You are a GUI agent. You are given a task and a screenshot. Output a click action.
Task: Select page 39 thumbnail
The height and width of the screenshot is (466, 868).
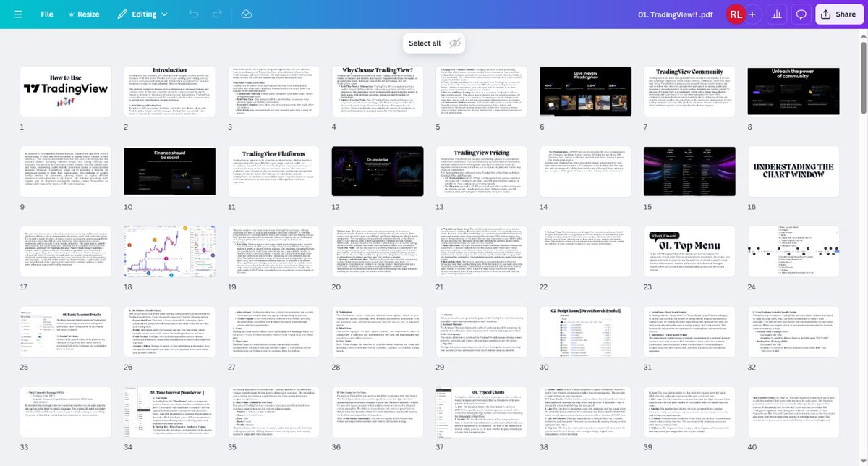point(689,412)
